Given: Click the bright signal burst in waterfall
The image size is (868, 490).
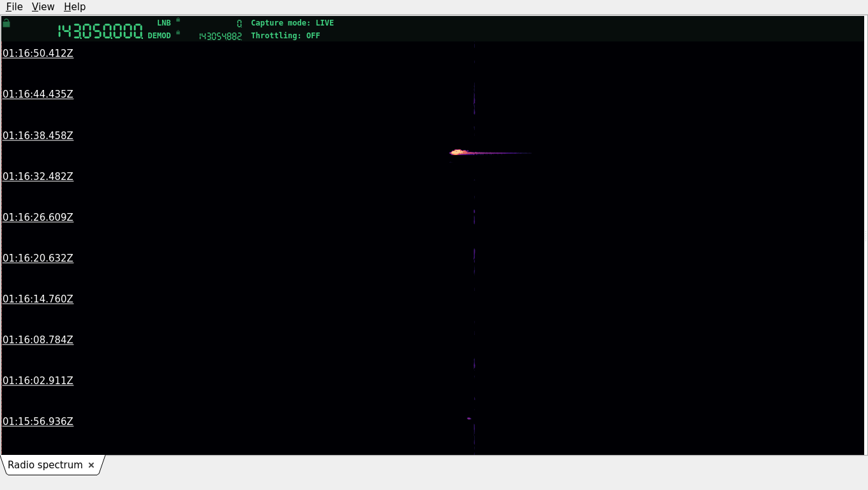Looking at the screenshot, I should pos(459,152).
